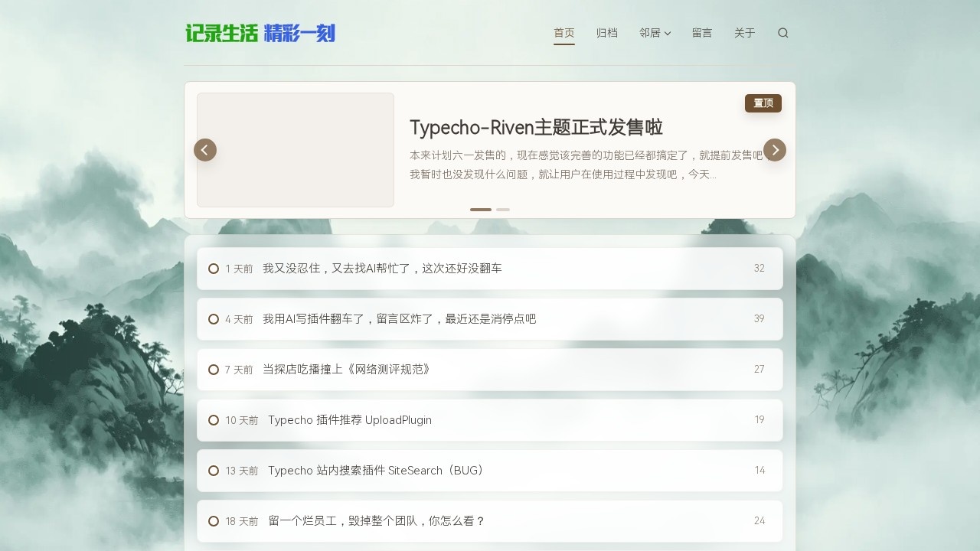Open the 归档 archive page
980x551 pixels.
(x=607, y=33)
